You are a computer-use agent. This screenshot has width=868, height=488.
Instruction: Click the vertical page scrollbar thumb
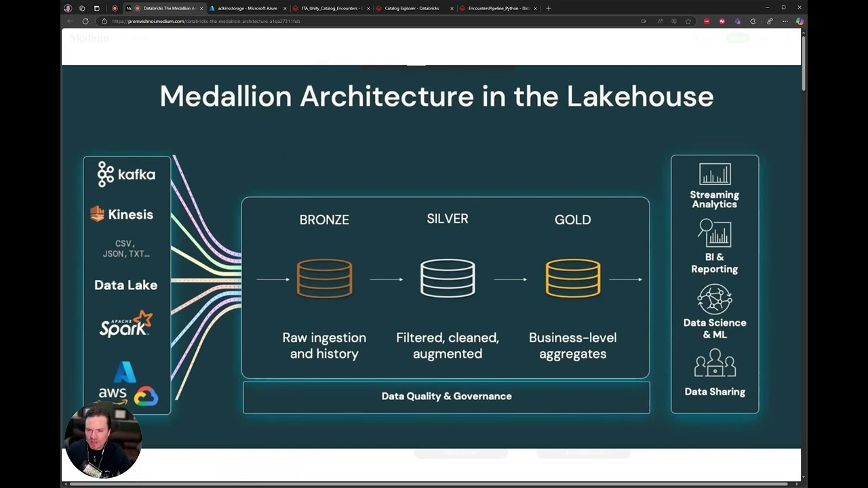804,62
